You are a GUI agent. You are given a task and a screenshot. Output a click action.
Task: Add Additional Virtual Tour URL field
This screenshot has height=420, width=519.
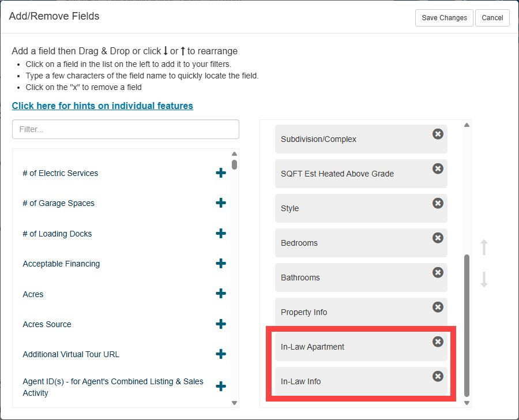point(221,354)
